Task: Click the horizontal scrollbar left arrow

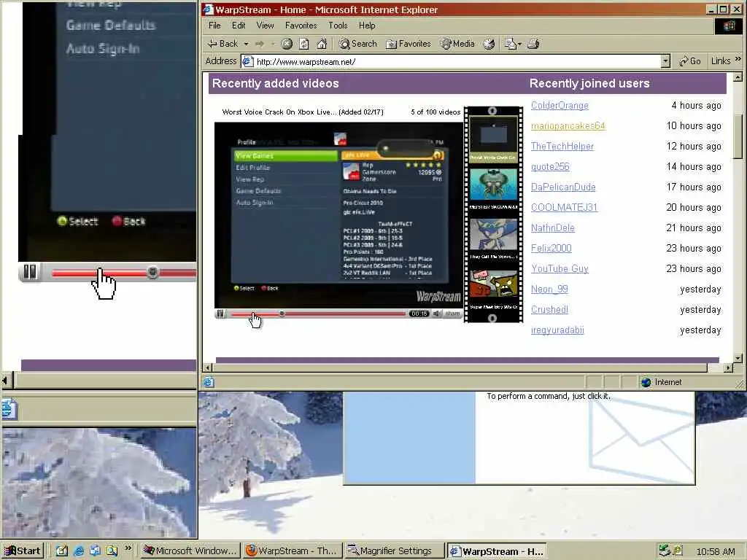Action: click(x=207, y=367)
